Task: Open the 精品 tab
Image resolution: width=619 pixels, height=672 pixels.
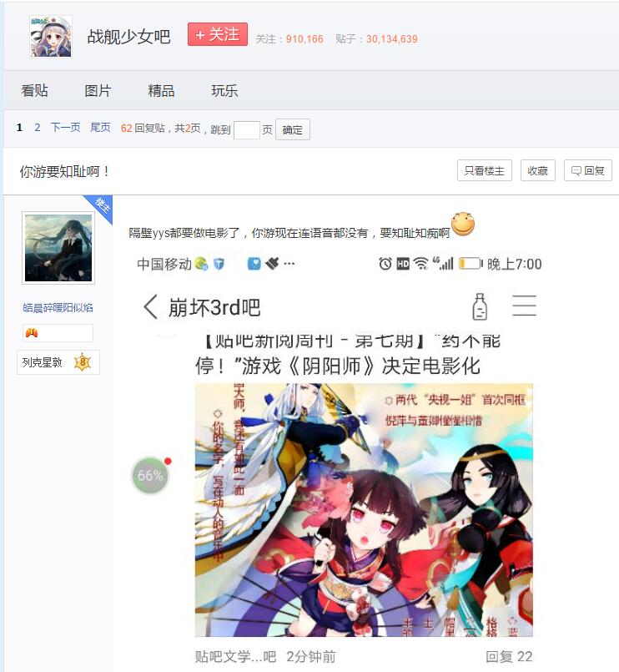Action: coord(161,90)
